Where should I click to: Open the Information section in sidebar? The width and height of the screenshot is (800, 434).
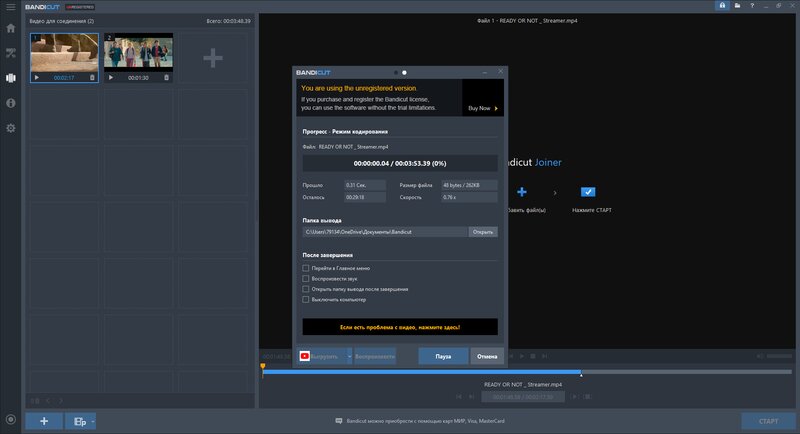pyautogui.click(x=11, y=103)
